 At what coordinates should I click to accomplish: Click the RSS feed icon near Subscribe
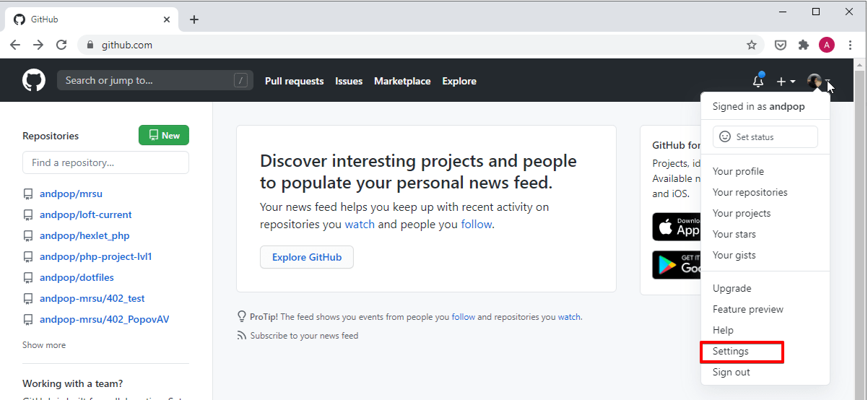pos(242,336)
